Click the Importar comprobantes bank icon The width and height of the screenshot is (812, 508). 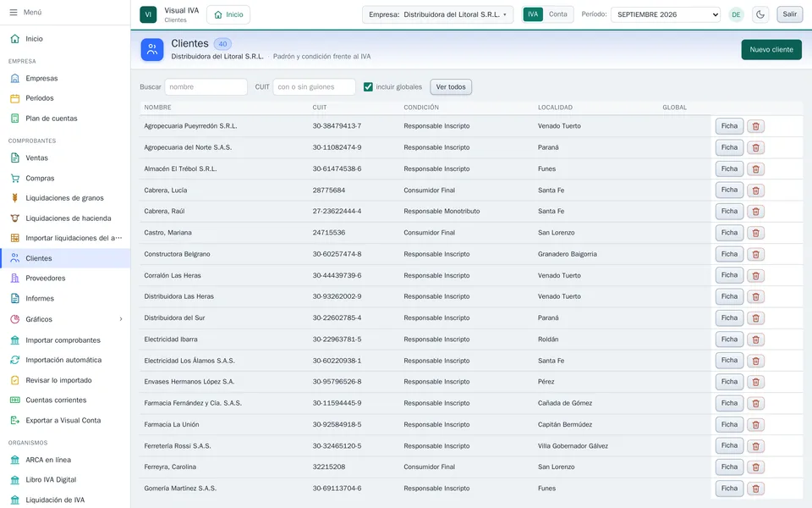(x=15, y=340)
